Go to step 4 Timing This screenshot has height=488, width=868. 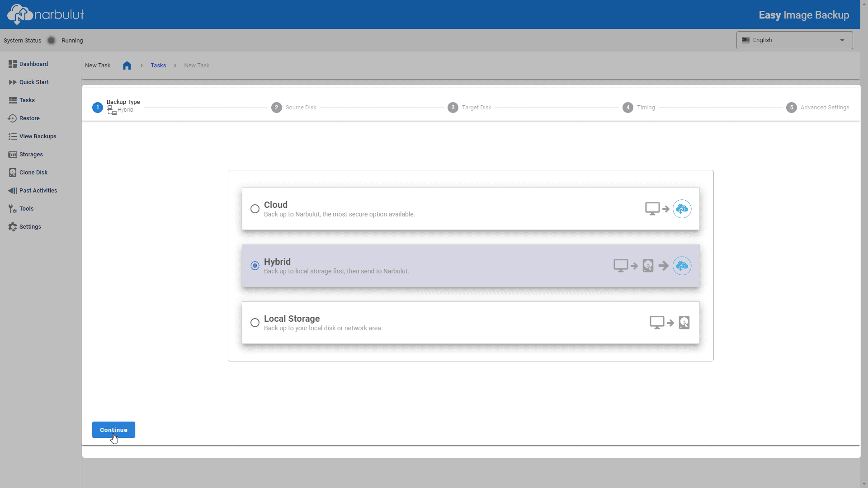(638, 108)
